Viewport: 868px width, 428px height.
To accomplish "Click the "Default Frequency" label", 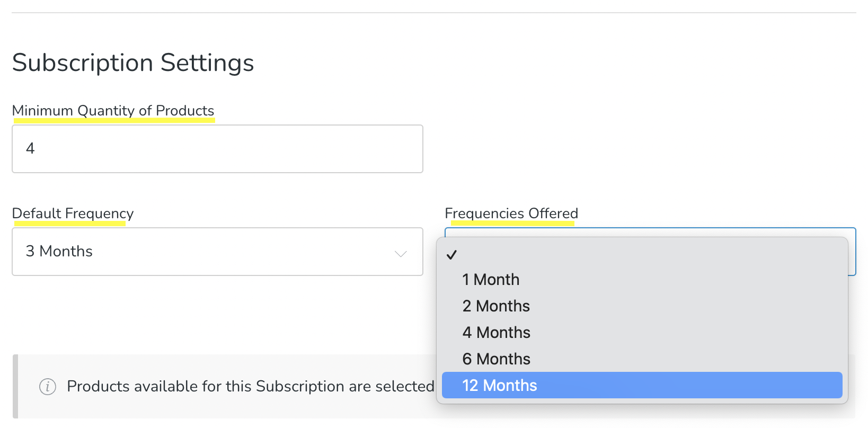I will (73, 213).
